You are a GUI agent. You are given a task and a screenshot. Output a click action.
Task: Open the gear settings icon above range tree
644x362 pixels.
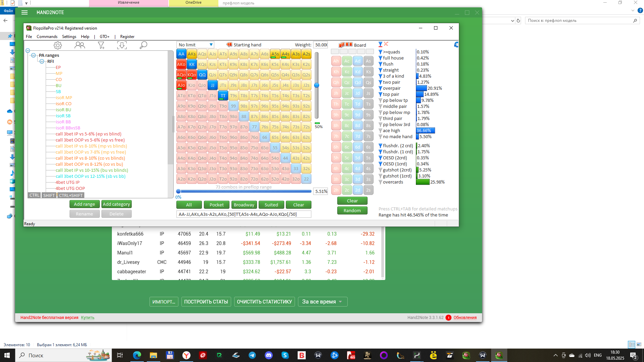pos(58,45)
